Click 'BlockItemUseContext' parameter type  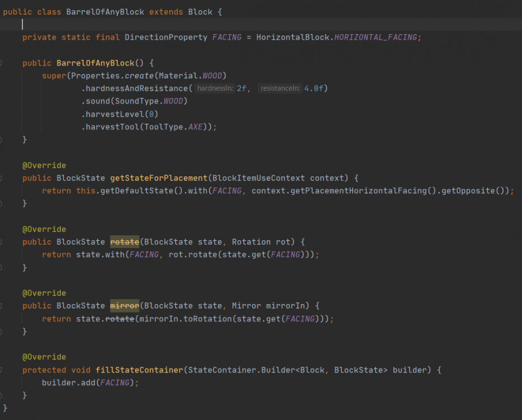[259, 178]
